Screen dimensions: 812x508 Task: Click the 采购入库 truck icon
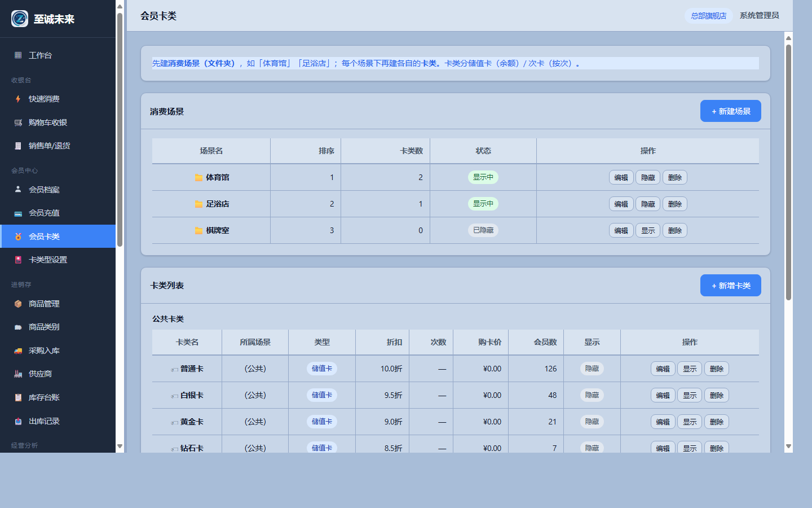pos(18,351)
